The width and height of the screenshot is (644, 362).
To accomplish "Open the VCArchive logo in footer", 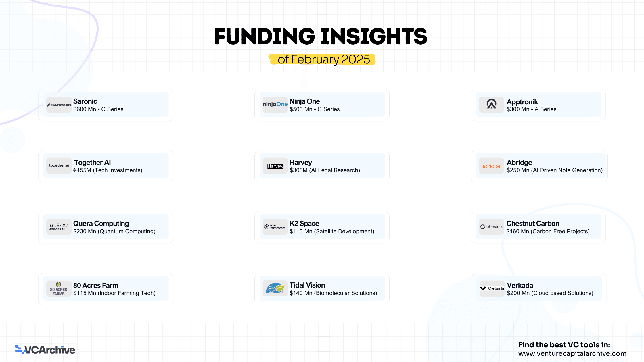I will click(45, 350).
